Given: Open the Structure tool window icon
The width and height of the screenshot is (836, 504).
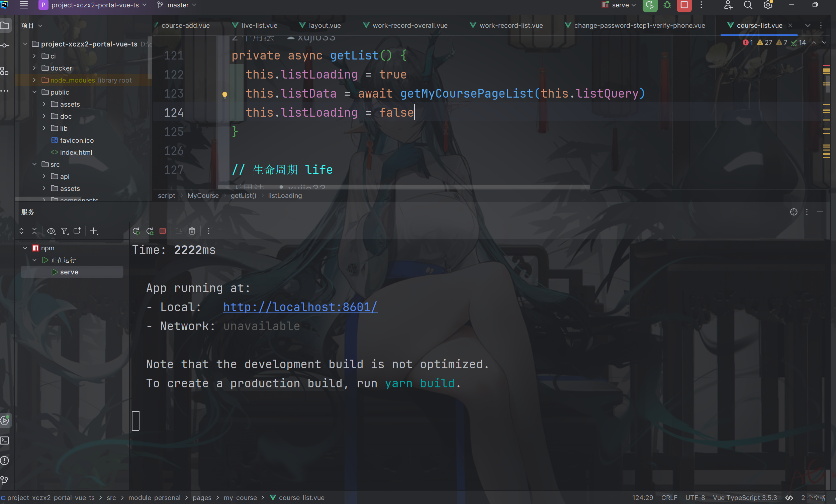Looking at the screenshot, I should pos(4,71).
